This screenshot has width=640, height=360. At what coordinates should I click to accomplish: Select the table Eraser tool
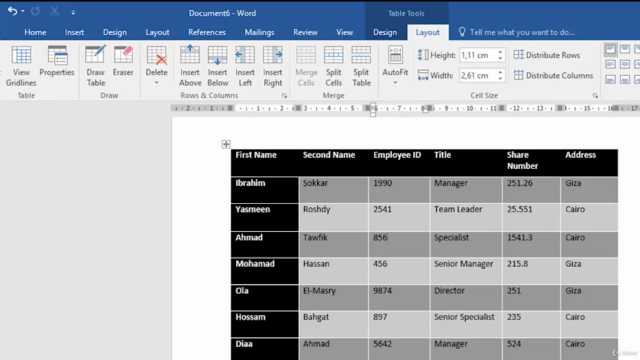pyautogui.click(x=123, y=61)
